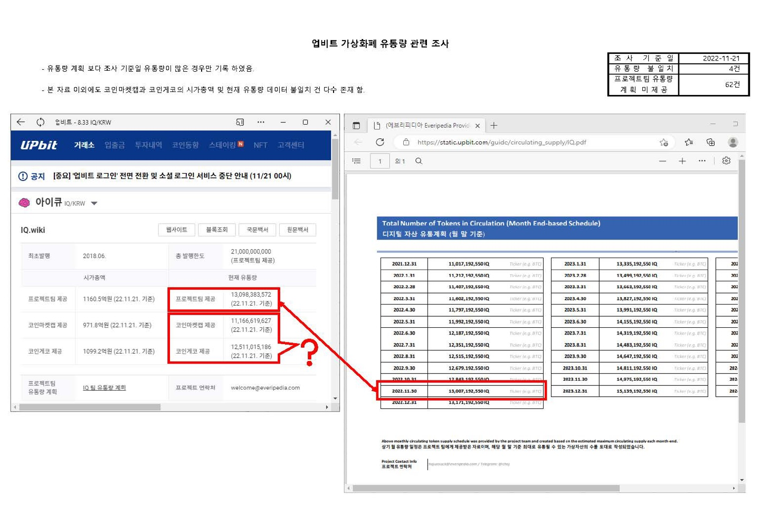Open more PDF tools ellipsis

coord(702,161)
